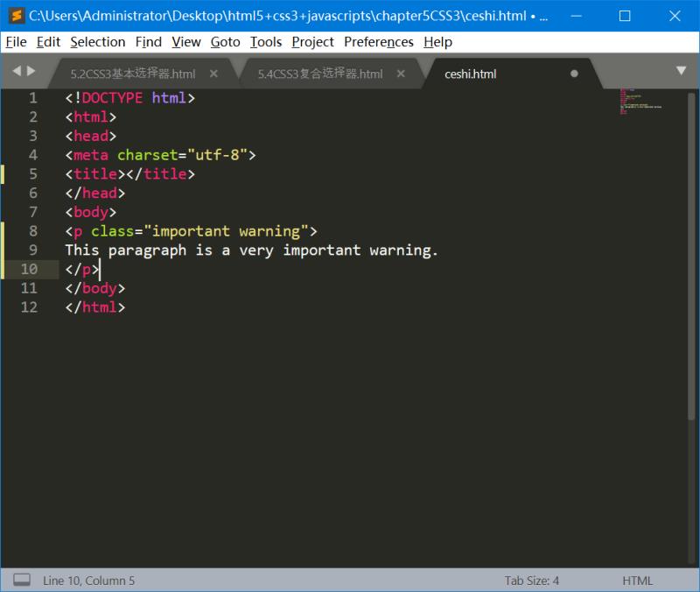Click line number 12 in the gutter
The width and height of the screenshot is (700, 592).
(x=29, y=307)
